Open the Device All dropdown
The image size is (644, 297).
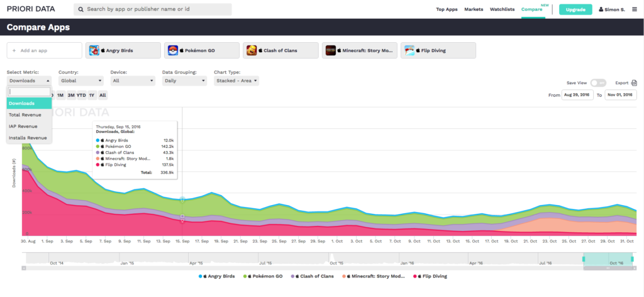coord(133,81)
